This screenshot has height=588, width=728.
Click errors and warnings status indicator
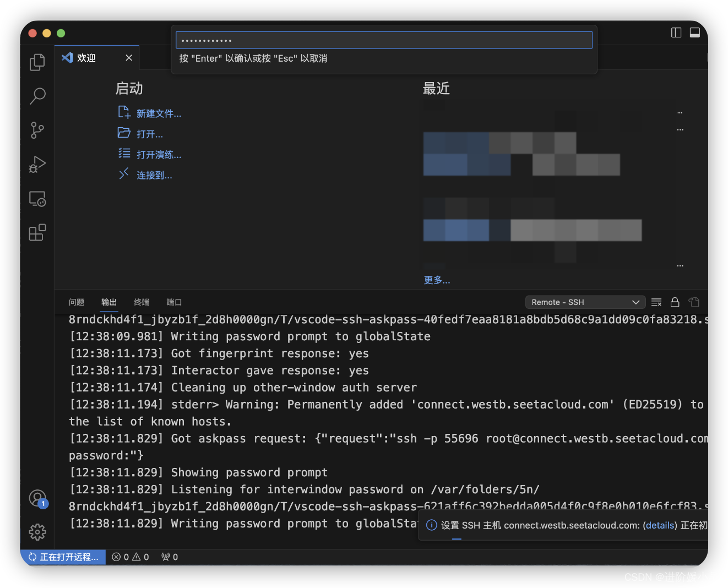[x=131, y=557]
